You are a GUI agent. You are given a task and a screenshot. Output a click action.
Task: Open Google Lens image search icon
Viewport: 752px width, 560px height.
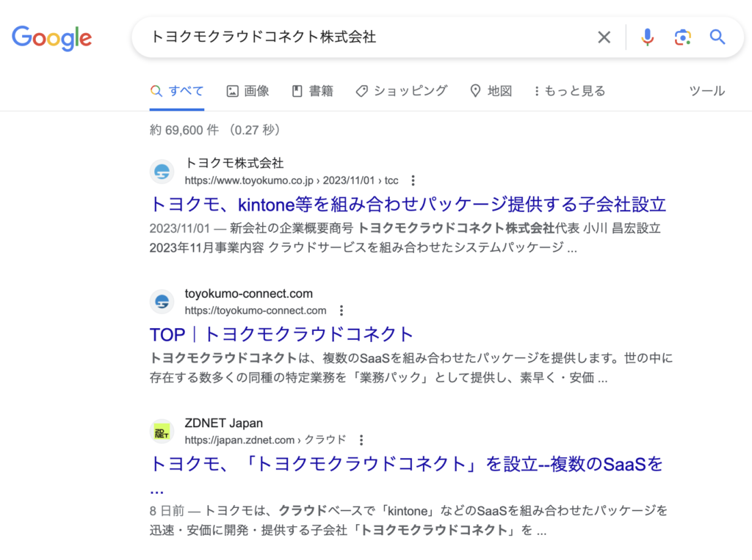(682, 37)
